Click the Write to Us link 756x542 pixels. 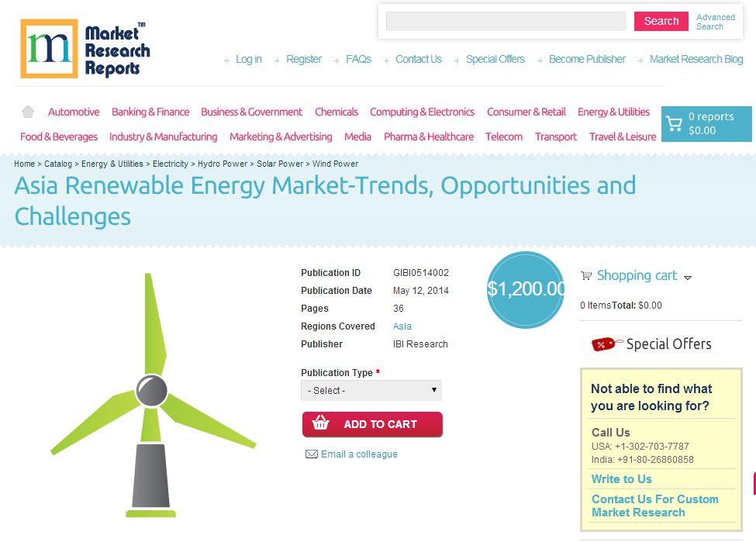(622, 479)
